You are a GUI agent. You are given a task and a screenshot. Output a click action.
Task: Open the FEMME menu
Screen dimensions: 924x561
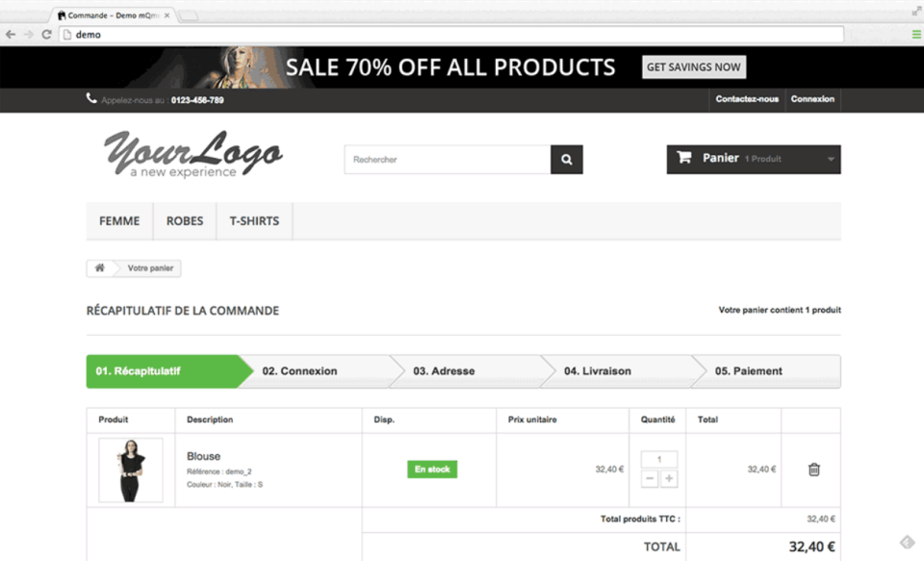119,221
